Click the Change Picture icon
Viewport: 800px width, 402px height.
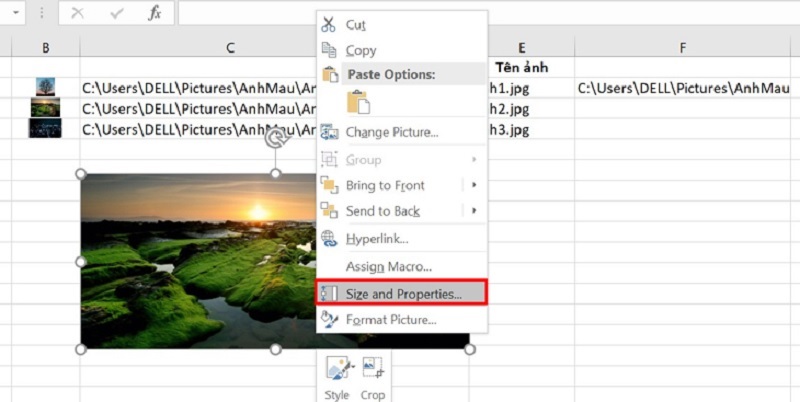pos(329,132)
